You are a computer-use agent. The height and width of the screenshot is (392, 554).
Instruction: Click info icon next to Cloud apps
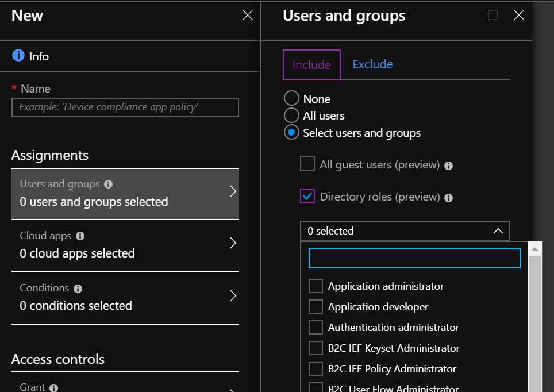(x=80, y=236)
